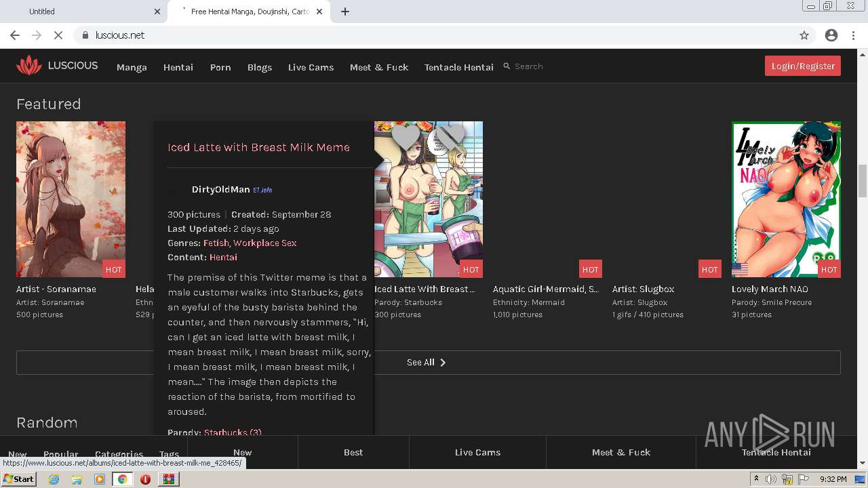Click the crossed heart on thumbnail
Viewport: 868px width, 488px height.
point(450,136)
